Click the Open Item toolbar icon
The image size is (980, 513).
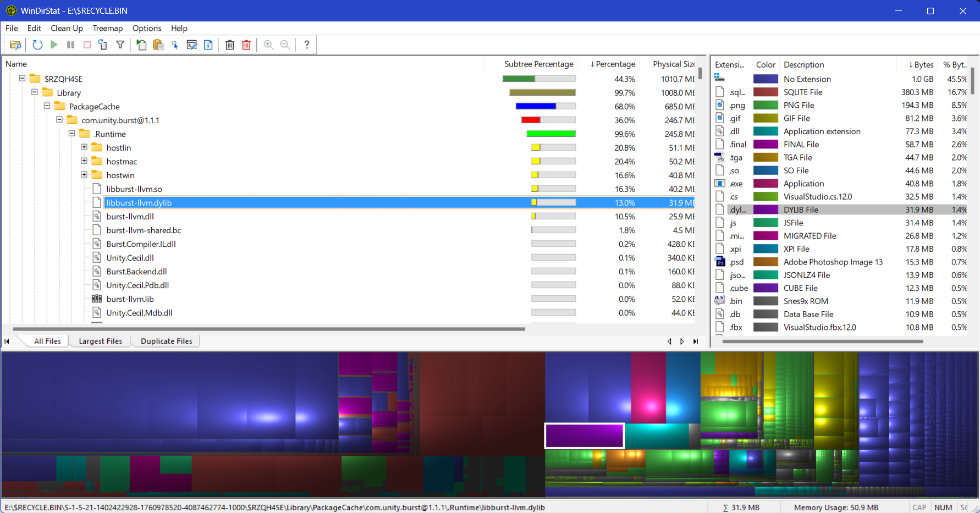click(x=141, y=45)
